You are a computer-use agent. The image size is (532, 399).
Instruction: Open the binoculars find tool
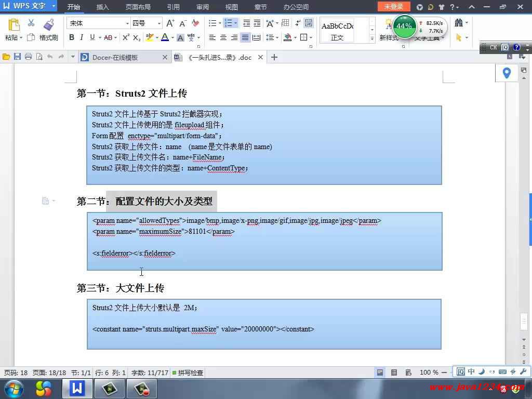click(459, 23)
